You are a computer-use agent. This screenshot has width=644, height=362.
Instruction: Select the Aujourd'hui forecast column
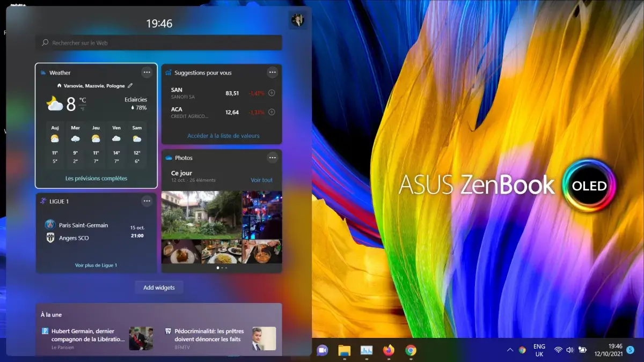[x=55, y=145]
